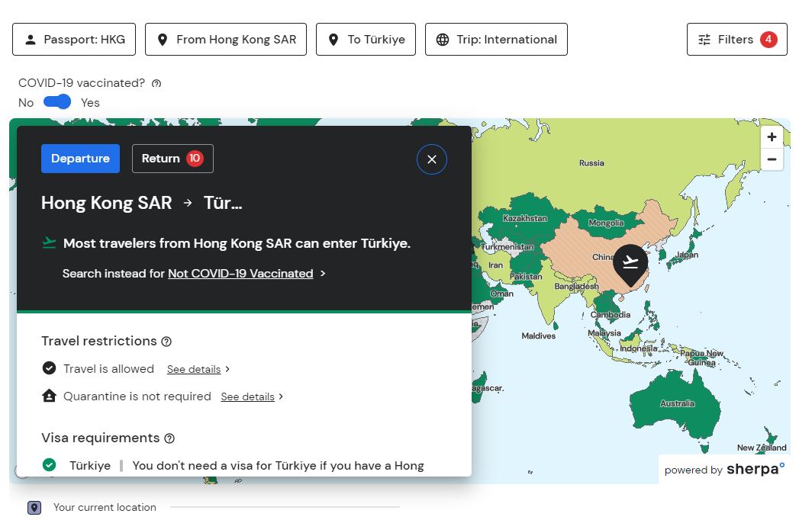Screen dimensions: 812x520
Task: Click Japan label on the map
Action: coord(687,255)
